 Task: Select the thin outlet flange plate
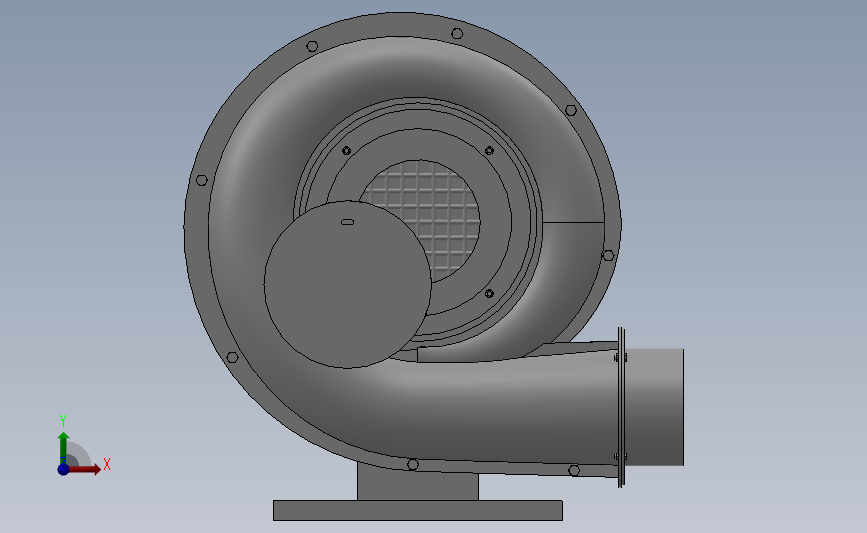(621, 407)
